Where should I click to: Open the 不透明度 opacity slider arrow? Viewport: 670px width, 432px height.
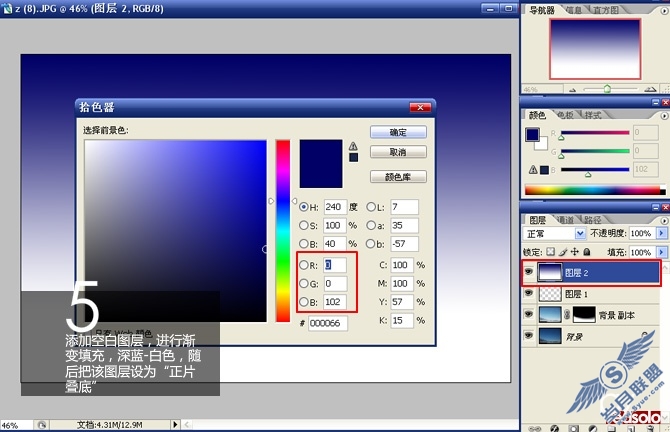[661, 233]
